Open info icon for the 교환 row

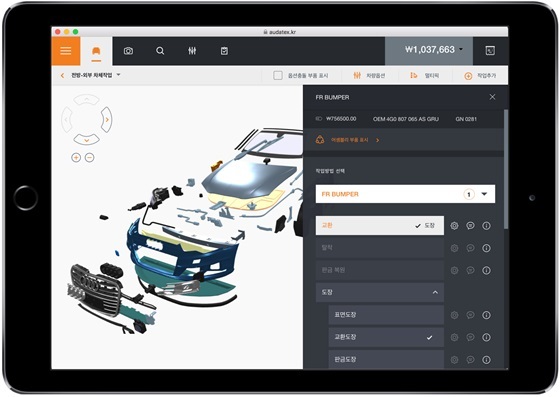tap(486, 226)
